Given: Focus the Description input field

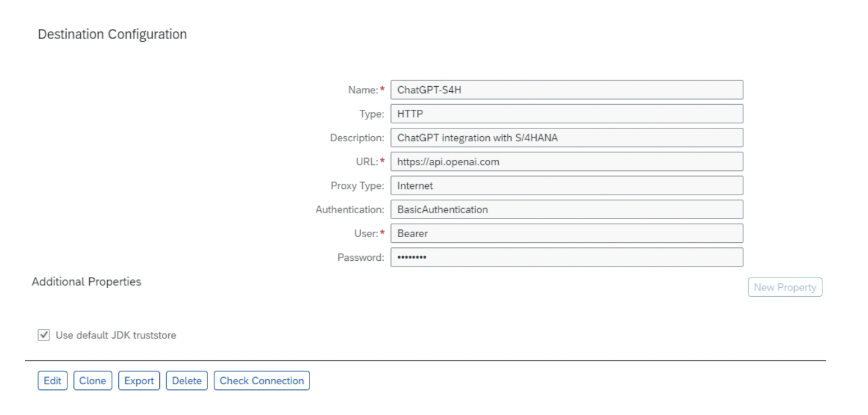Looking at the screenshot, I should [x=567, y=137].
